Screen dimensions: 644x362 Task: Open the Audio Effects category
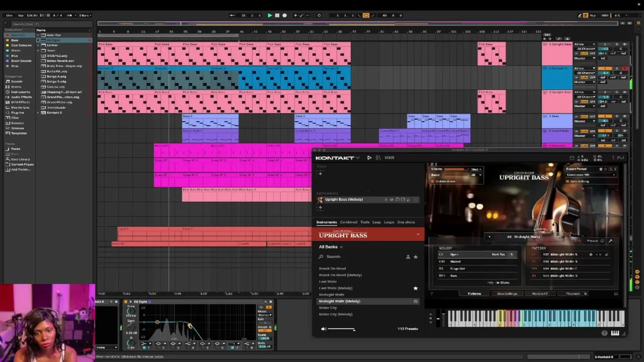21,97
